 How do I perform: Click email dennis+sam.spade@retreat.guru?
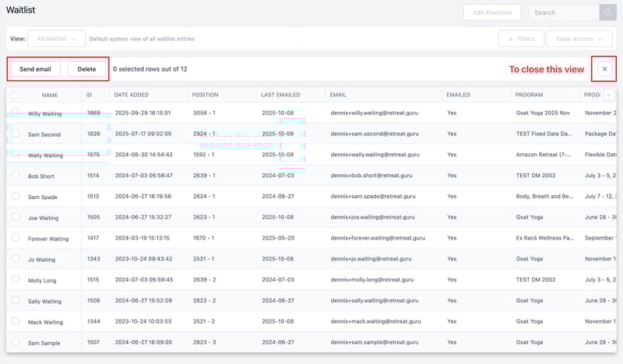(x=373, y=196)
